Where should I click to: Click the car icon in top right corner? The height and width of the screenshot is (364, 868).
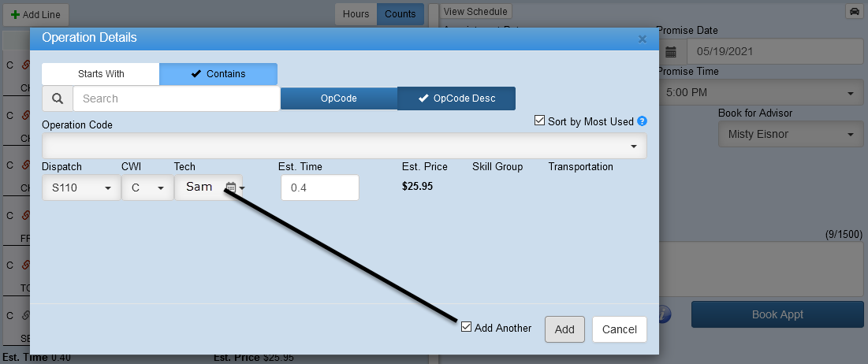(853, 11)
